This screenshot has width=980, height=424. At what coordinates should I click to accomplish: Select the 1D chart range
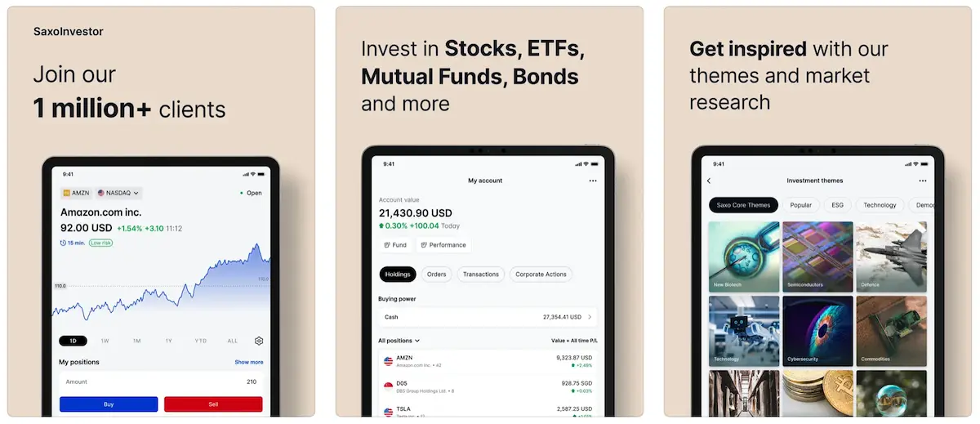click(x=73, y=341)
